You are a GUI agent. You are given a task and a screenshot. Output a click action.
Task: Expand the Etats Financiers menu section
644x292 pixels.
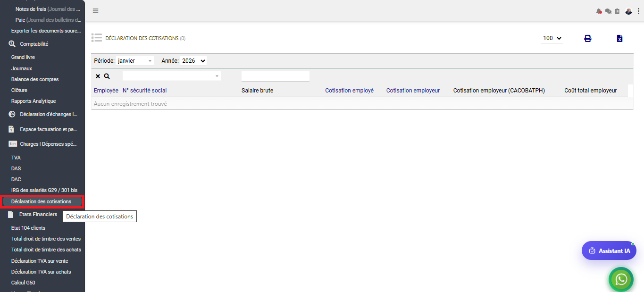tap(38, 214)
